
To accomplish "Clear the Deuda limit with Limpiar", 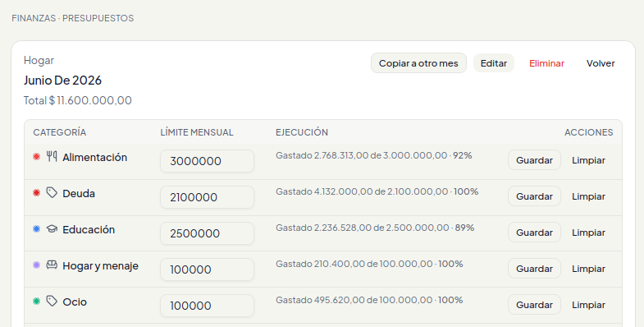I will point(588,196).
